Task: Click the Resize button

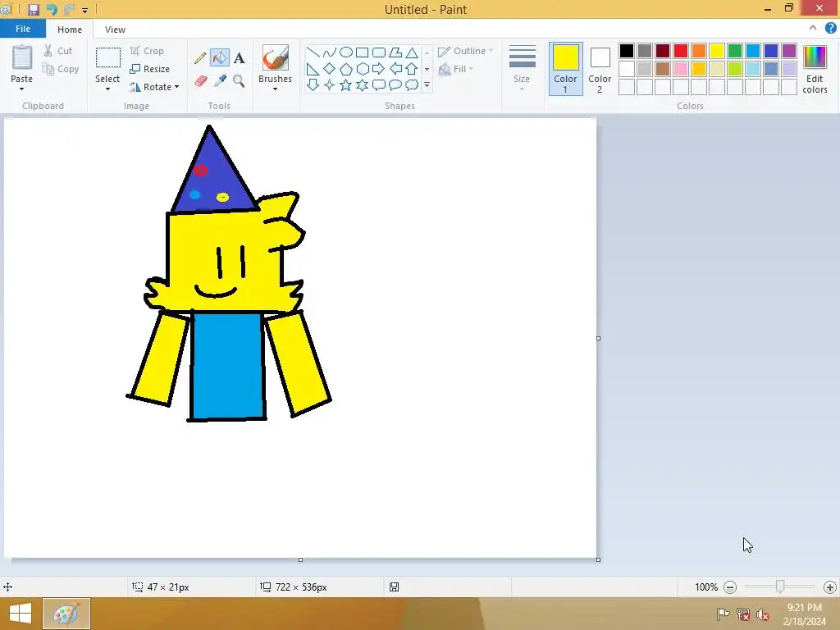Action: [x=149, y=69]
